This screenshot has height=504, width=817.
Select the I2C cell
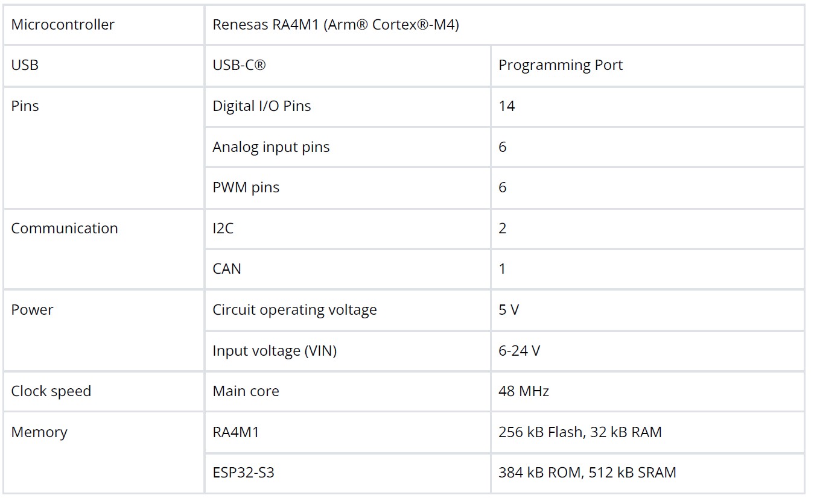(x=223, y=228)
